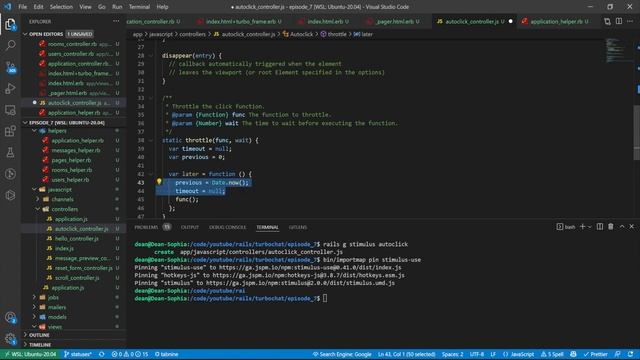Fold the throttle function at line 38
Image resolution: width=640 pixels, height=360 pixels.
click(151, 140)
